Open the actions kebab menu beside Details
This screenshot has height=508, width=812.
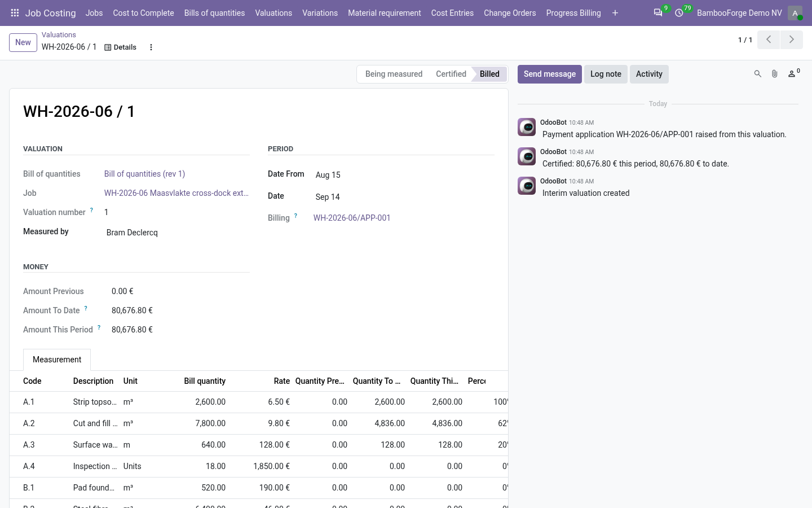(151, 47)
